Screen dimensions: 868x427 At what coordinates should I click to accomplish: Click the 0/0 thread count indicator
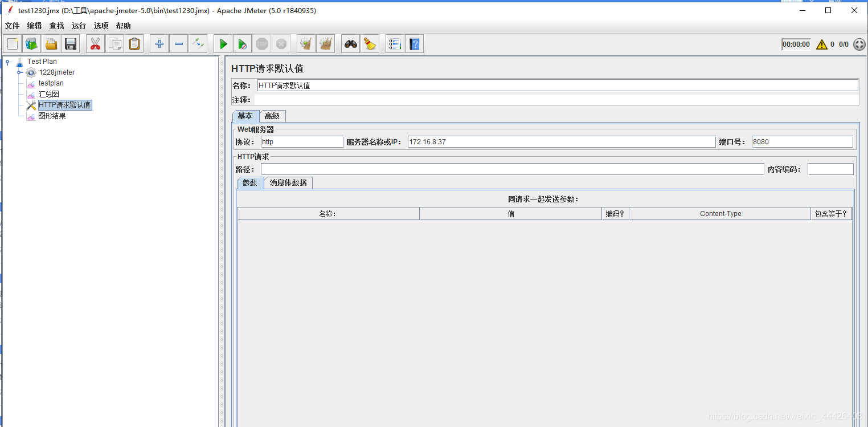click(844, 44)
